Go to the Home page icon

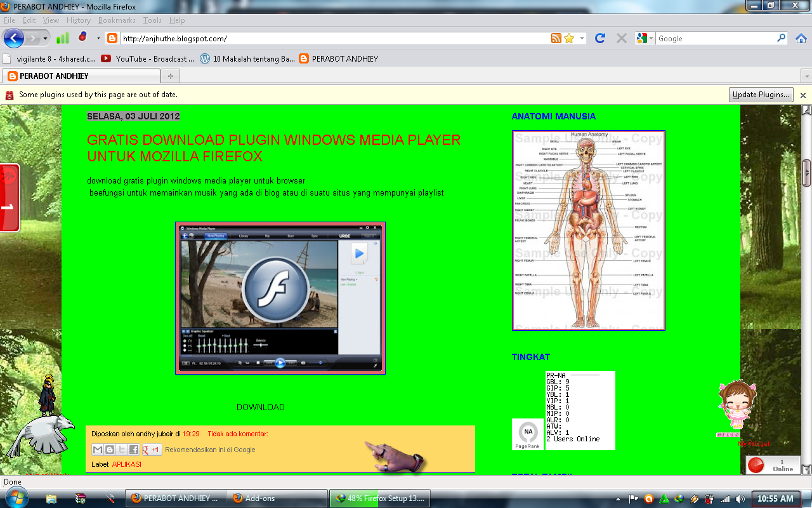801,38
